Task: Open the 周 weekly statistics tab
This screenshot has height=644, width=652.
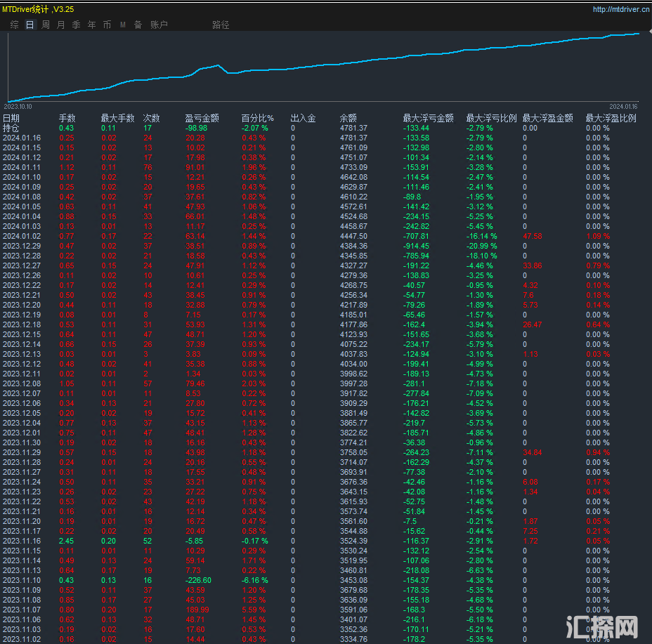Action: tap(46, 25)
